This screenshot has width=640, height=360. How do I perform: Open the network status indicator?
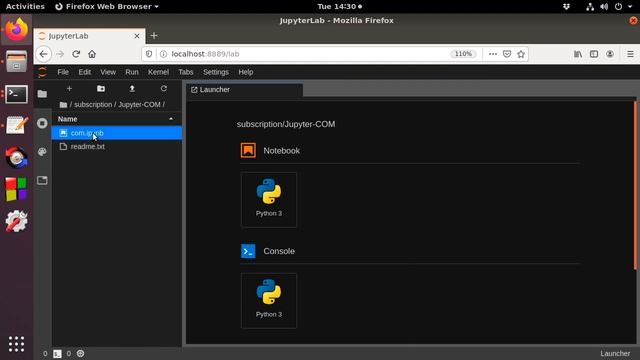point(590,7)
